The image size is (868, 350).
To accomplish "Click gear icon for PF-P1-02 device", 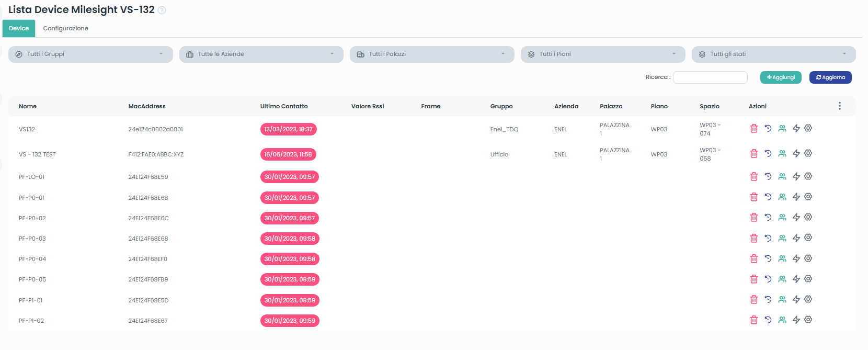I will pos(808,320).
